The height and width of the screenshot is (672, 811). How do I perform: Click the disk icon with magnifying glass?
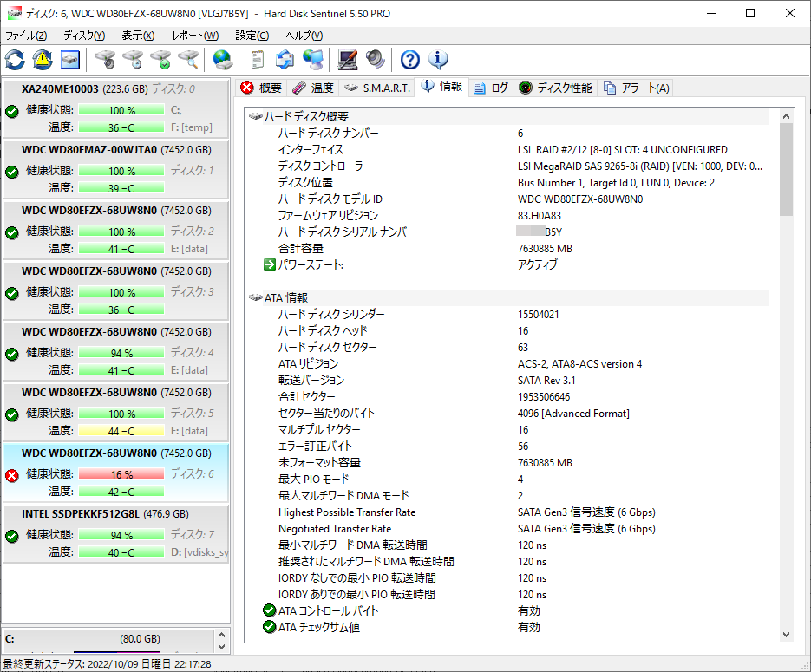[188, 60]
